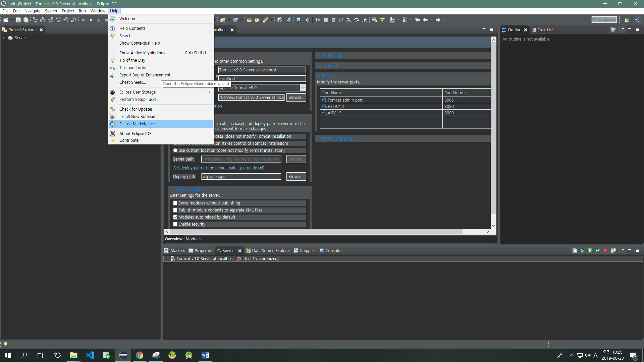Open the Apache Tomcat v9.0 runtime dropdown
Screen dimensions: 644x362
pos(303,88)
